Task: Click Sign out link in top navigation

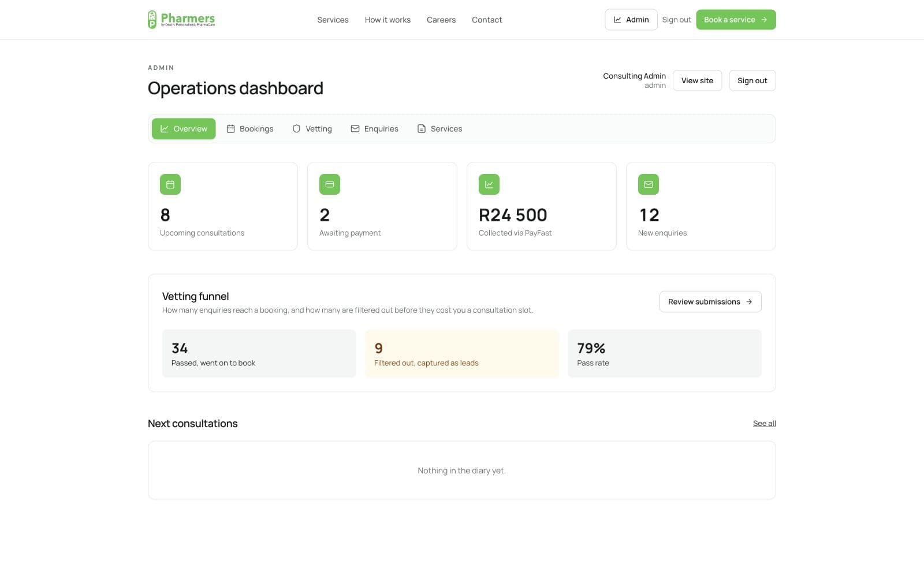Action: click(x=676, y=20)
